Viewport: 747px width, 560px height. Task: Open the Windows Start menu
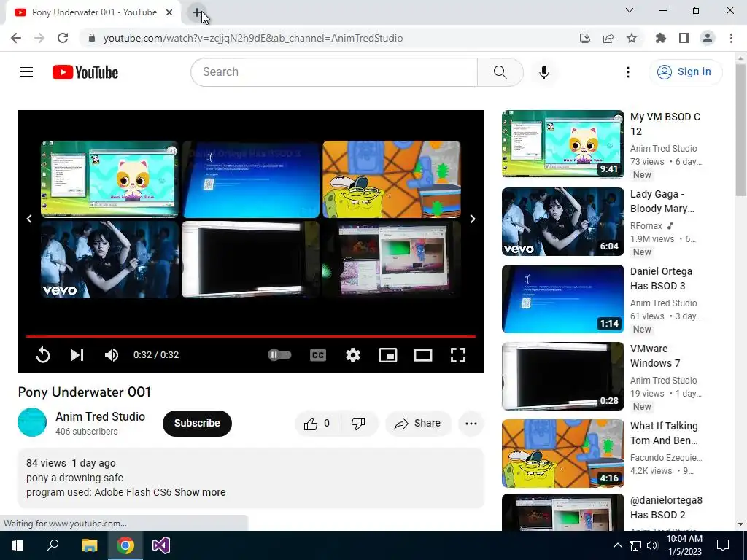click(x=18, y=545)
